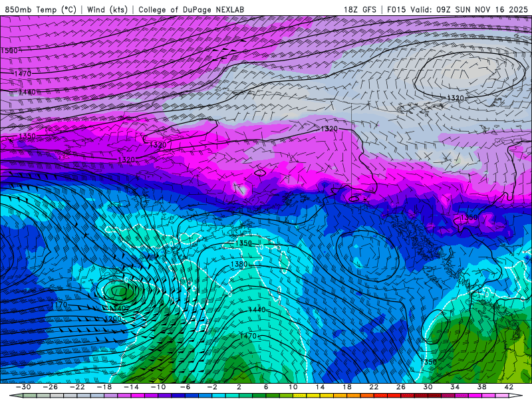Click the 1170 height contour label

(59, 305)
